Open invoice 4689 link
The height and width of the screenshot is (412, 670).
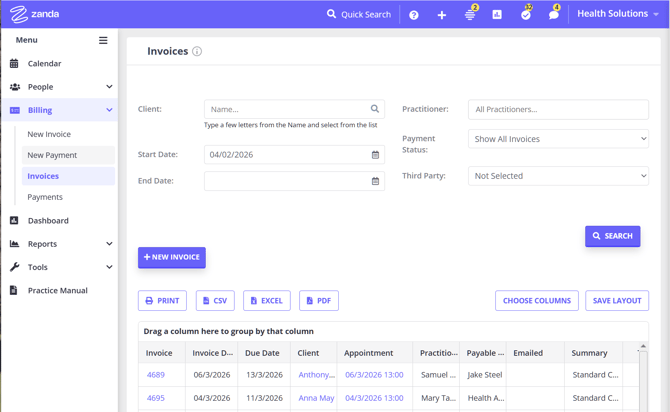pos(156,375)
